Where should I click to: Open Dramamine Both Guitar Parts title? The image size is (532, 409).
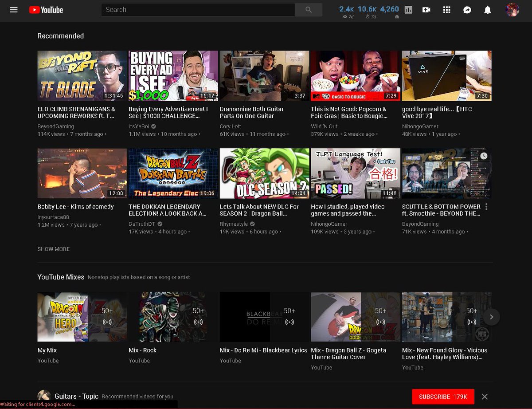pos(252,112)
